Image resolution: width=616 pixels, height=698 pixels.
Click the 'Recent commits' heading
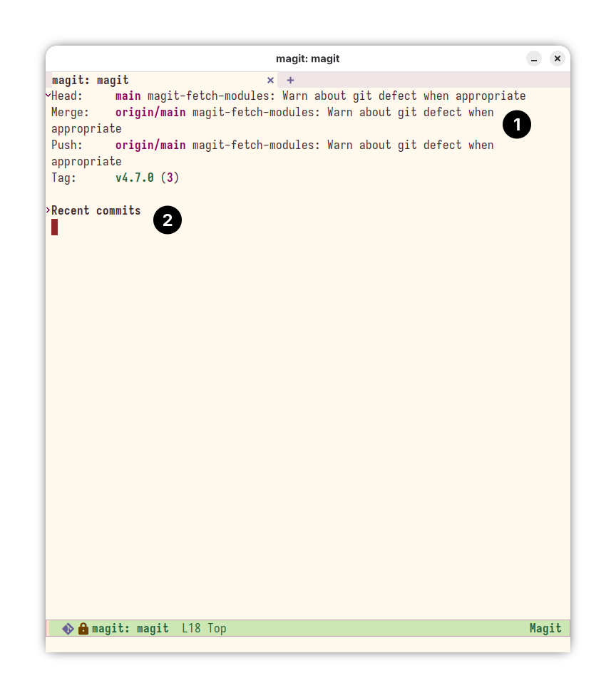point(96,210)
